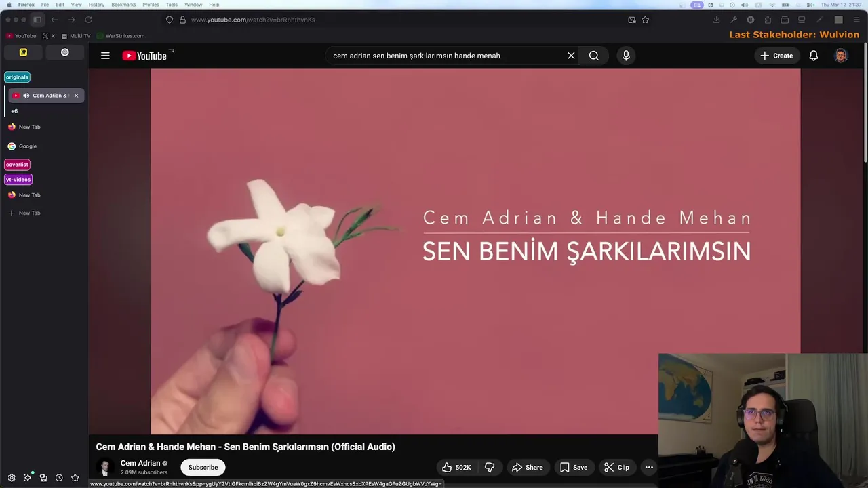Open the bookmarks star icon in sidebar
The height and width of the screenshot is (488, 868).
pyautogui.click(x=75, y=478)
